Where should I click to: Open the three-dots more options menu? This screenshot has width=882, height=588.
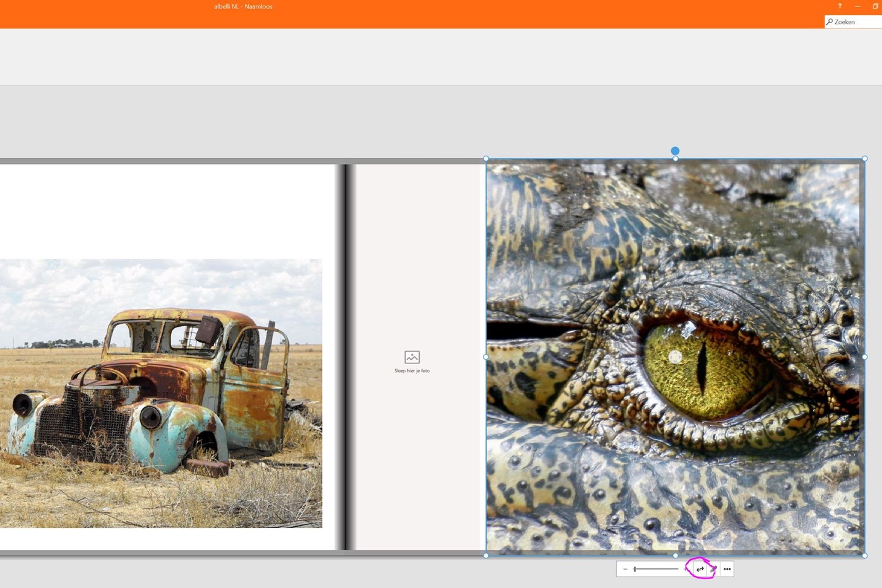(727, 569)
